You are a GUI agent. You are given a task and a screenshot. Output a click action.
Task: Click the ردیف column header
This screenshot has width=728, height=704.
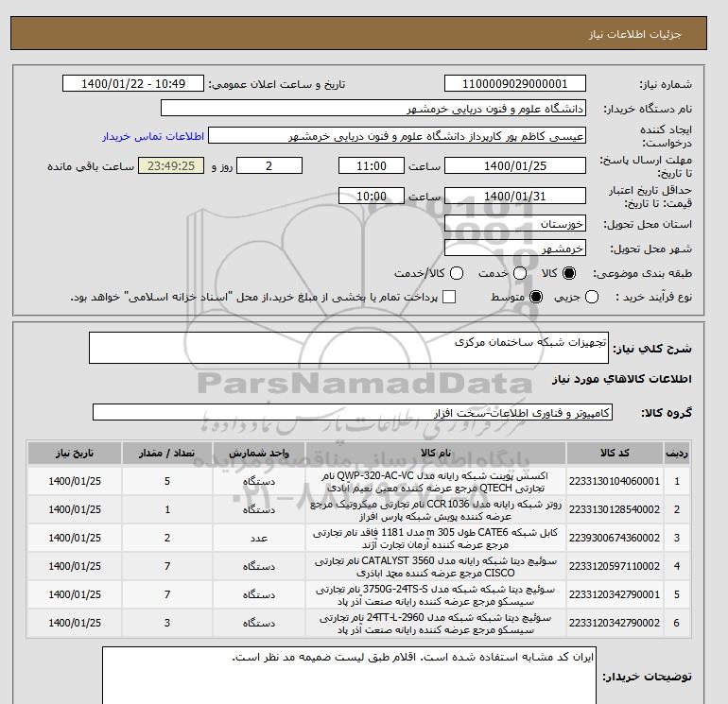pos(676,453)
